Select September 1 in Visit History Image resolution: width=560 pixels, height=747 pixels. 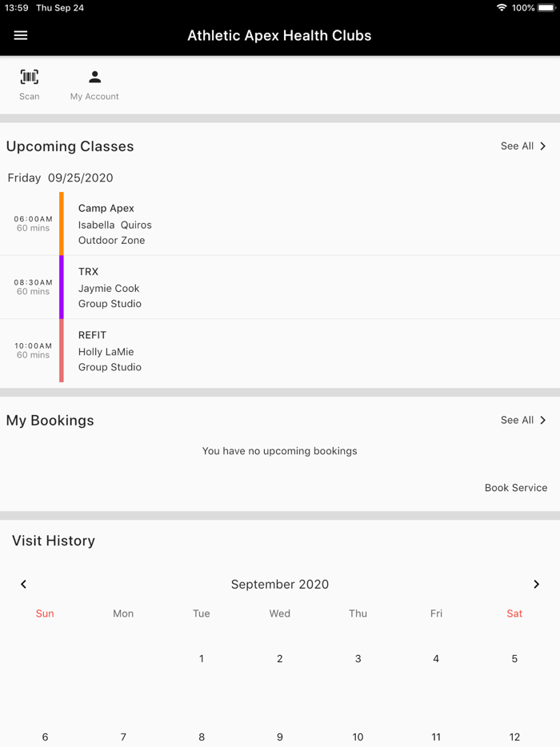[202, 659]
